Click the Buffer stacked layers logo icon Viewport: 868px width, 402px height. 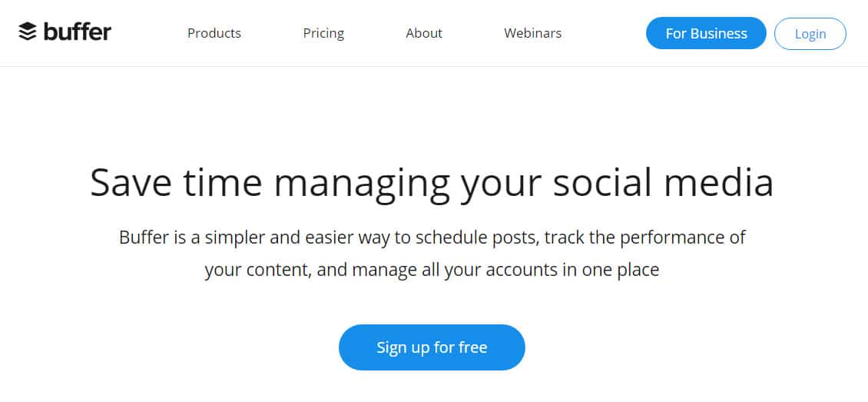28,32
